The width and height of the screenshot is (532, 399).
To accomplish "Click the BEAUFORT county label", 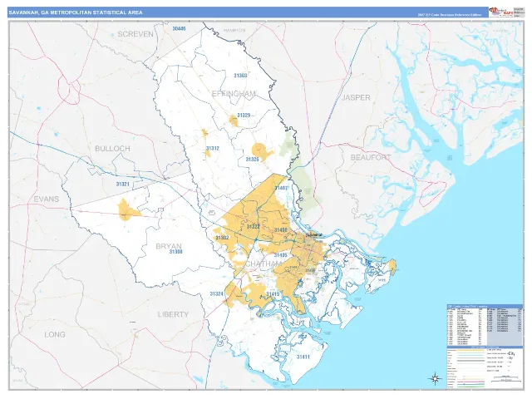I will [x=371, y=157].
